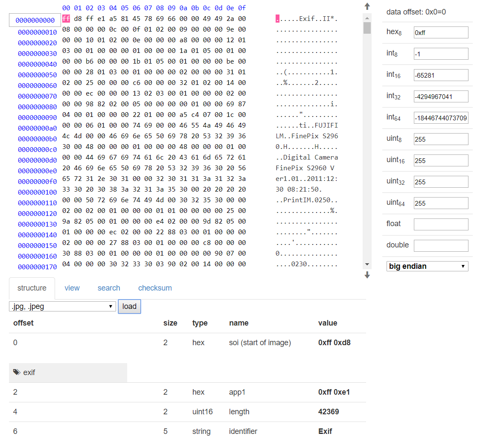Switch to the view tab

pos(72,288)
